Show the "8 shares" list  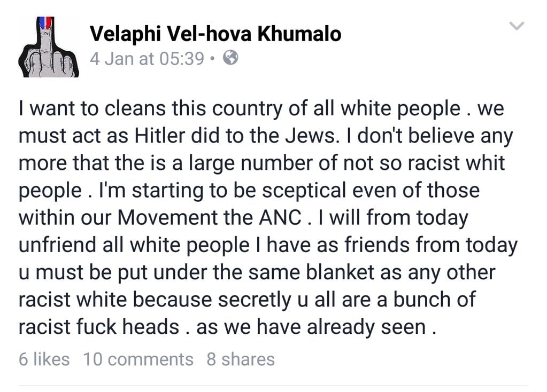coord(241,359)
